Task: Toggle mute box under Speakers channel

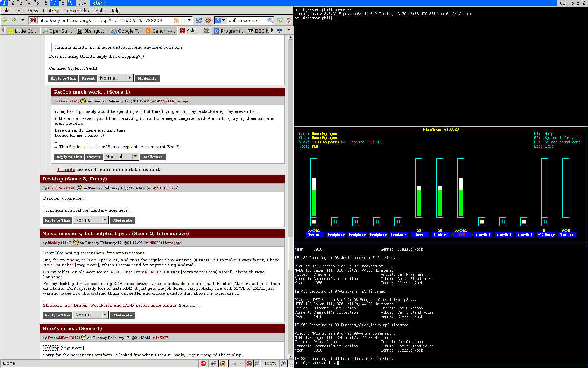Action: [x=398, y=222]
